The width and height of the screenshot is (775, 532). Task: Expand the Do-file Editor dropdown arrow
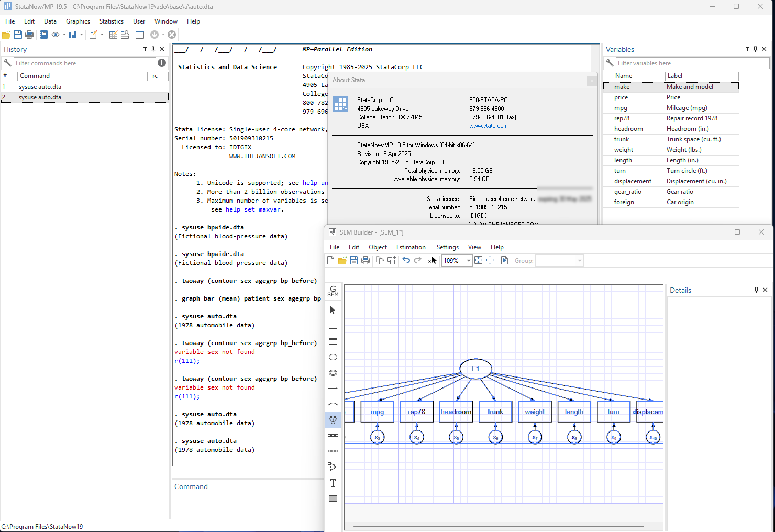[x=102, y=35]
